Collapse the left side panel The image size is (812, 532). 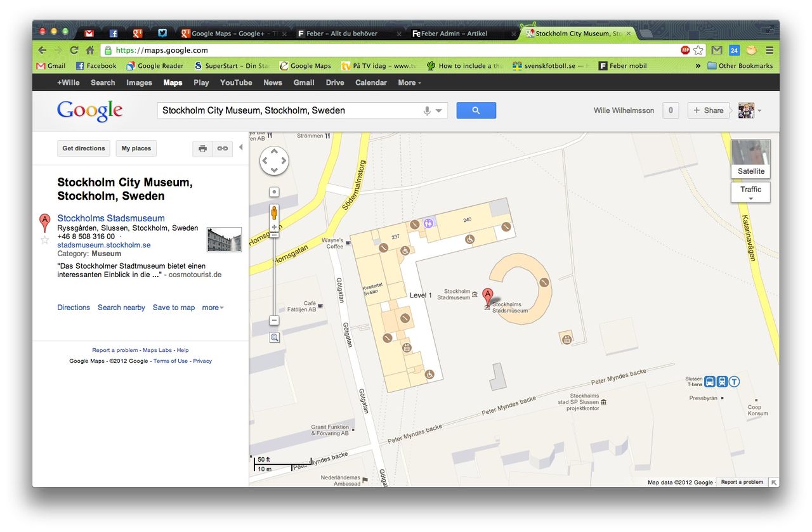pyautogui.click(x=240, y=148)
